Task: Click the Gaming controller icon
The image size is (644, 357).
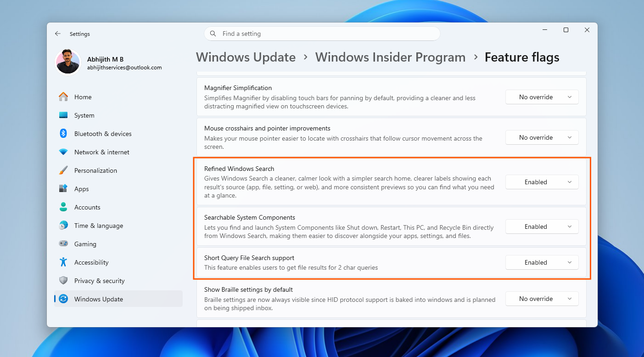Action: pyautogui.click(x=63, y=244)
